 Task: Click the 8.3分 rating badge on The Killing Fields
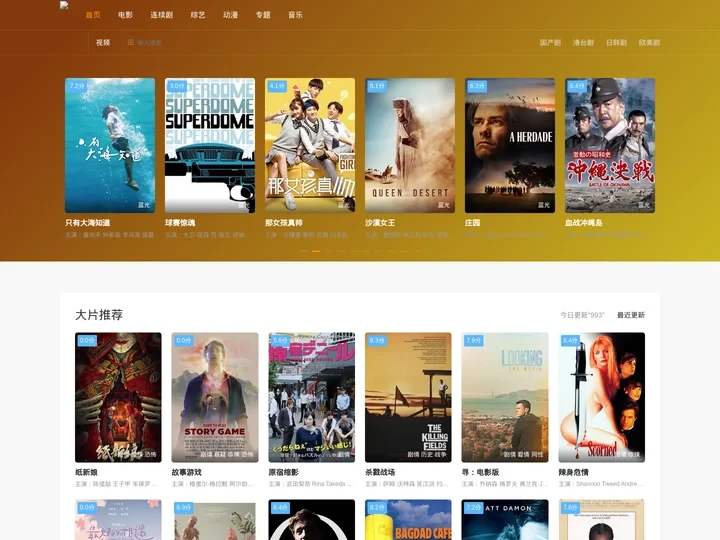pyautogui.click(x=377, y=340)
